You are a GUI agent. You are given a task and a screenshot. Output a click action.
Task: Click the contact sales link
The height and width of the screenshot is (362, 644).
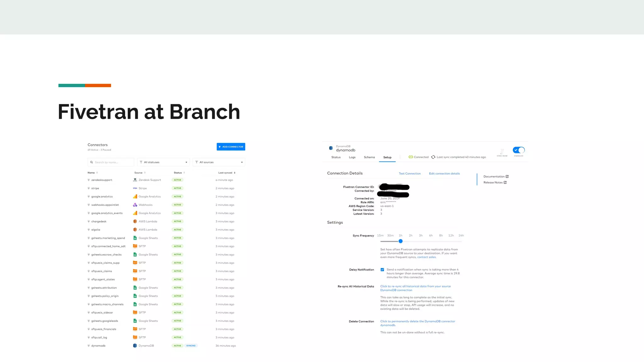[426, 257]
